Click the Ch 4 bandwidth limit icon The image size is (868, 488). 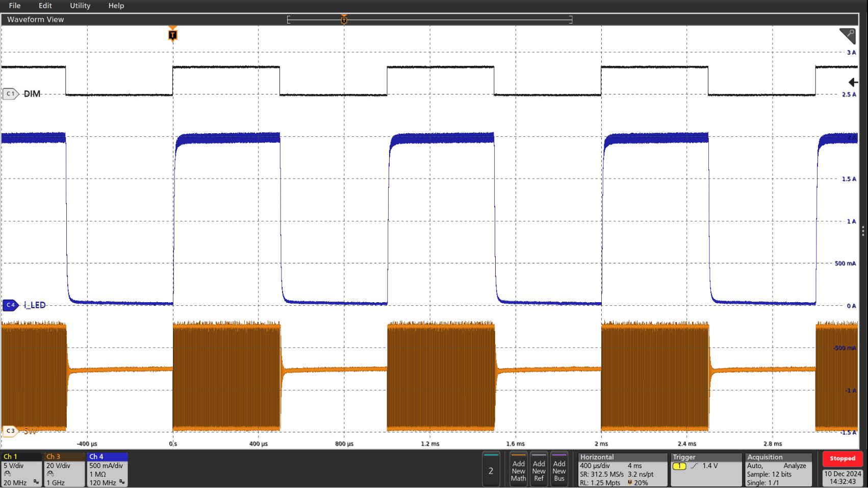click(122, 482)
